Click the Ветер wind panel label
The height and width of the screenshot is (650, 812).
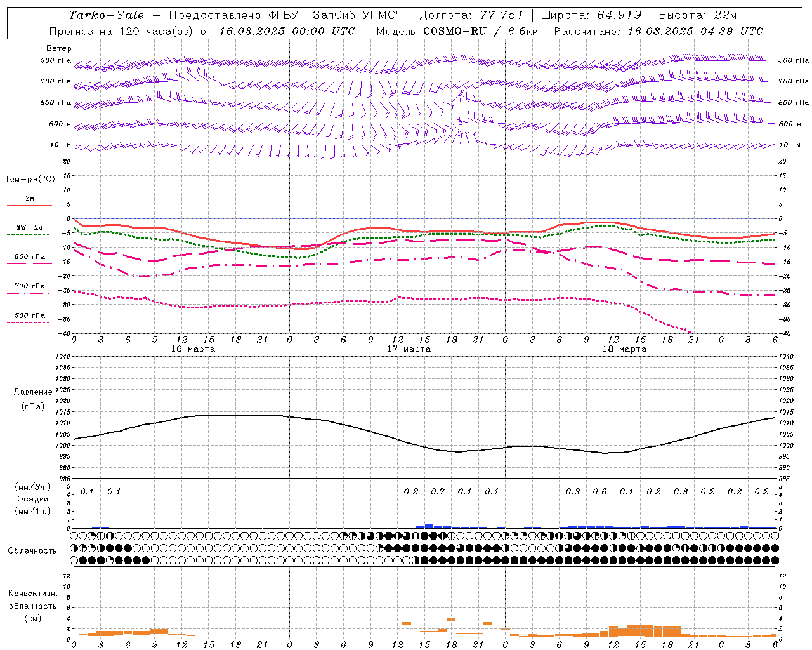pos(59,48)
